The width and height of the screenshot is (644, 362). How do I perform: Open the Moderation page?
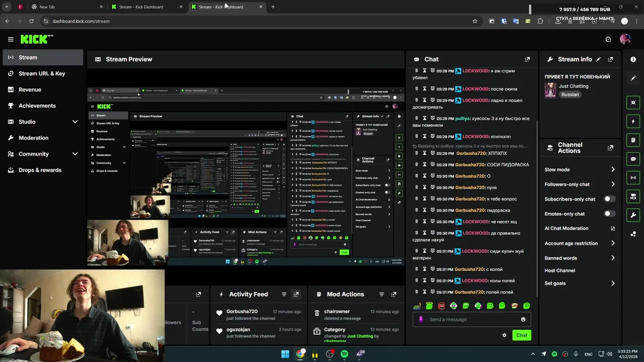tap(43, 138)
